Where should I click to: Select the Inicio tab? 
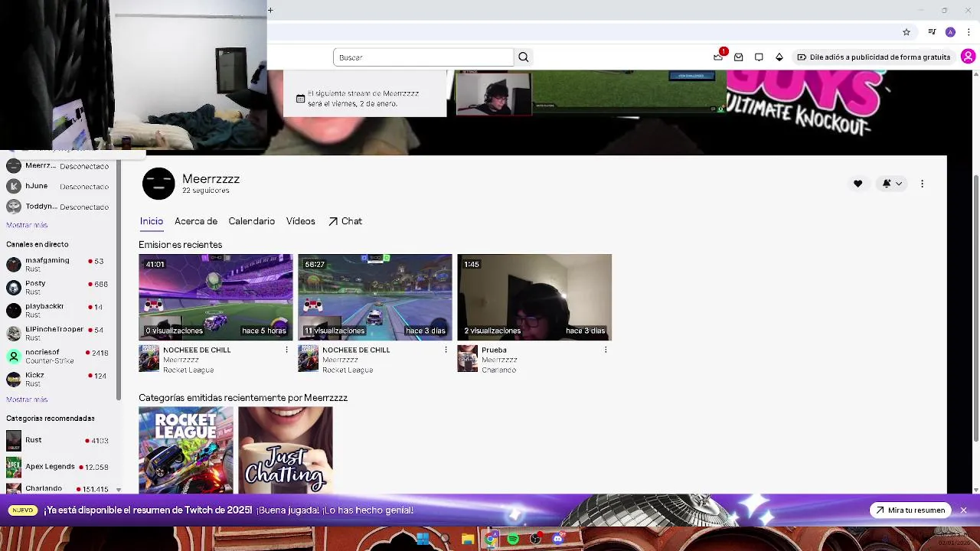pyautogui.click(x=152, y=221)
